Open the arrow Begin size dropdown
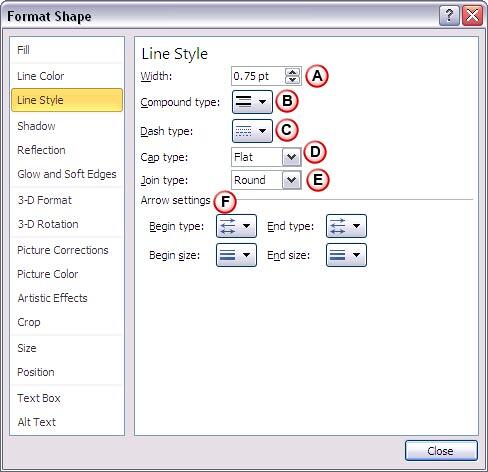 tap(236, 255)
